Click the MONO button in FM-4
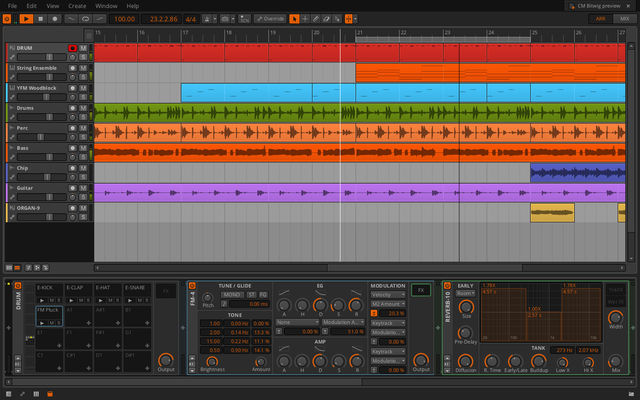Screen dimensions: 640x400 (232, 295)
